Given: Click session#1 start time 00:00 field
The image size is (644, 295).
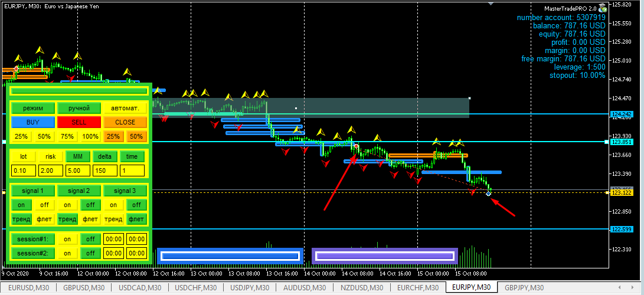Looking at the screenshot, I should [x=113, y=239].
